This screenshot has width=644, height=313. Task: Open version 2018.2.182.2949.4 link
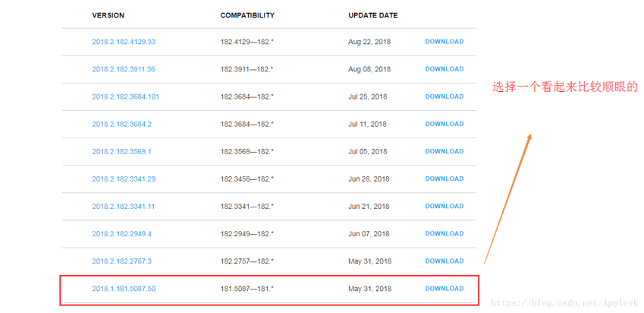pyautogui.click(x=121, y=234)
